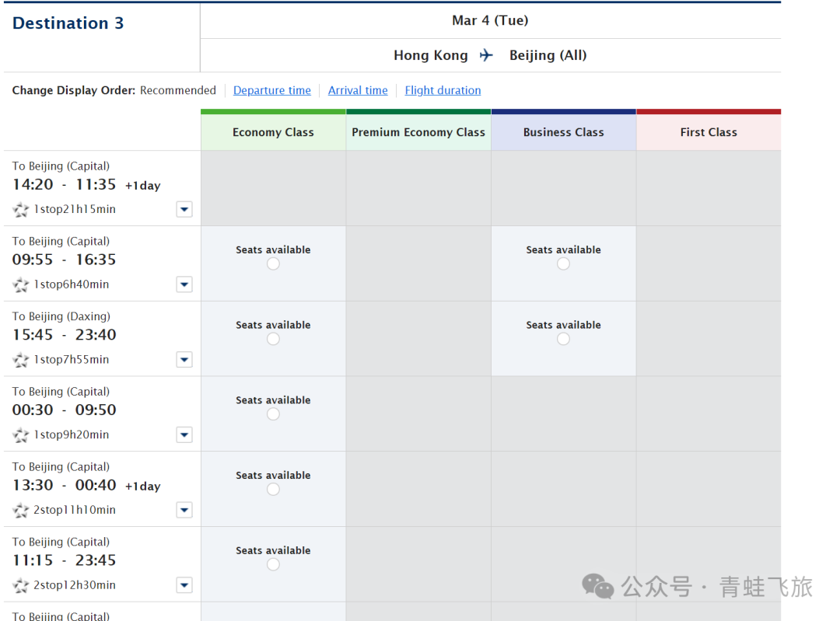Expand details of 11:15 - 23:45 flight
Image resolution: width=840 pixels, height=621 pixels.
click(184, 585)
